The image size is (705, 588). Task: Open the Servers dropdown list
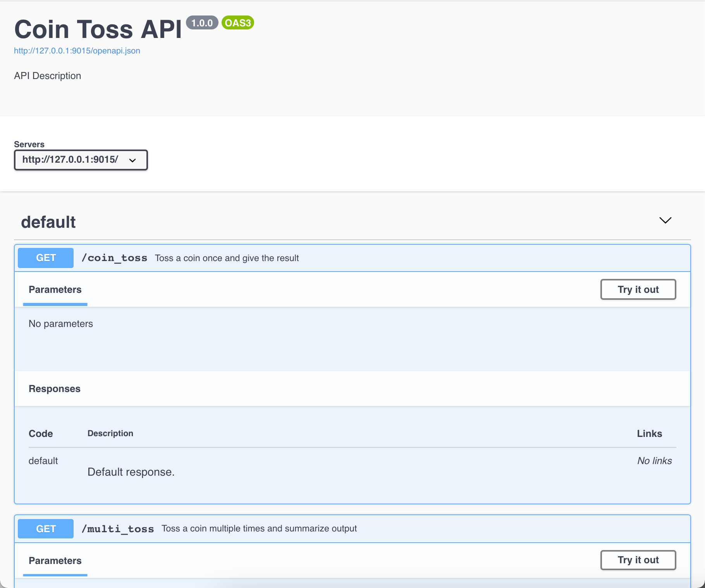81,160
